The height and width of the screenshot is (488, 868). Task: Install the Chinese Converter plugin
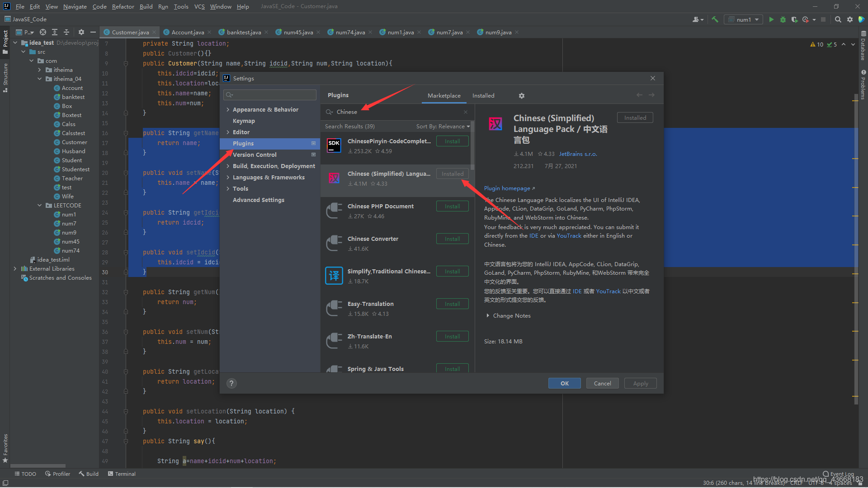click(452, 239)
